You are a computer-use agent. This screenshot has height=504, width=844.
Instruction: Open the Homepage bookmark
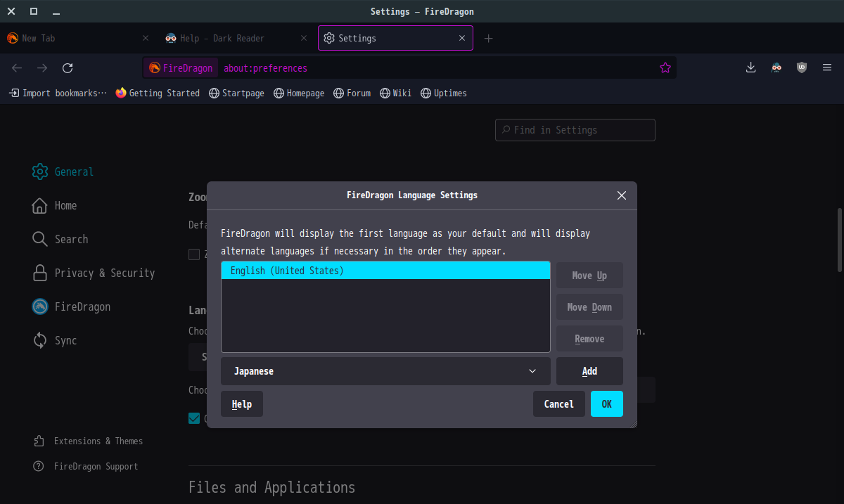[299, 93]
